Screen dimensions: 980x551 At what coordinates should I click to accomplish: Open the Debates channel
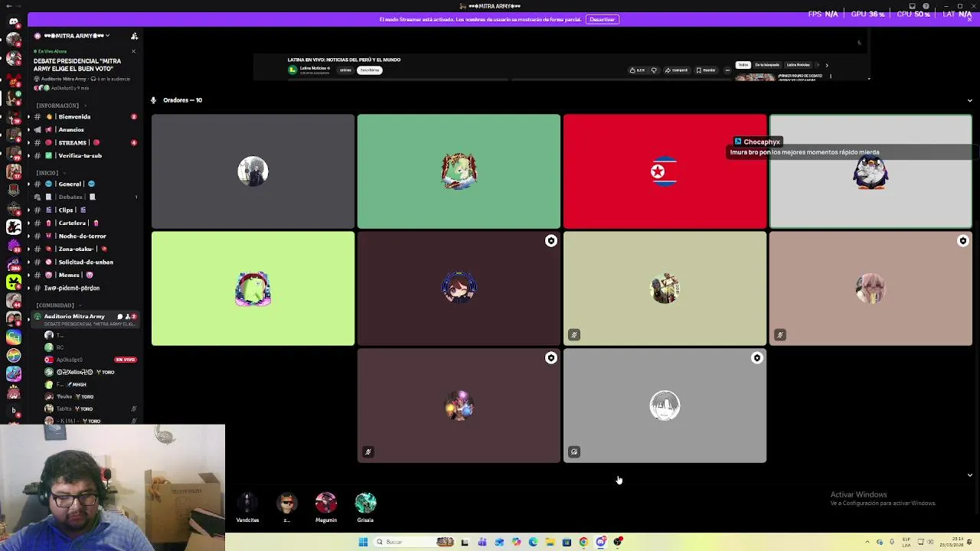(x=84, y=197)
